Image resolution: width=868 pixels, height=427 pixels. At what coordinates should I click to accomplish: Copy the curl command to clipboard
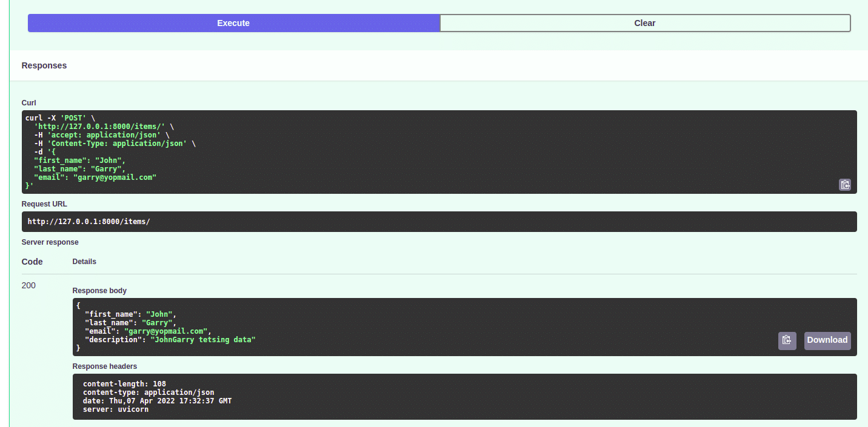844,185
